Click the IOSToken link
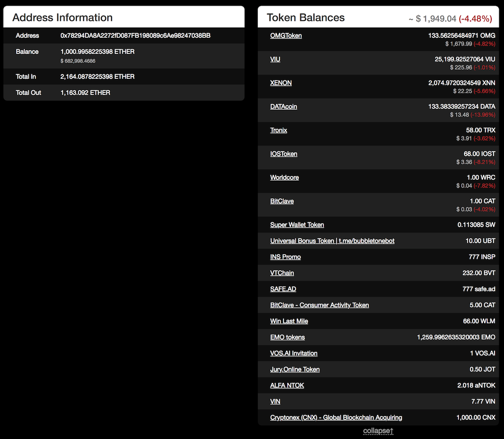The width and height of the screenshot is (504, 439). coord(283,154)
